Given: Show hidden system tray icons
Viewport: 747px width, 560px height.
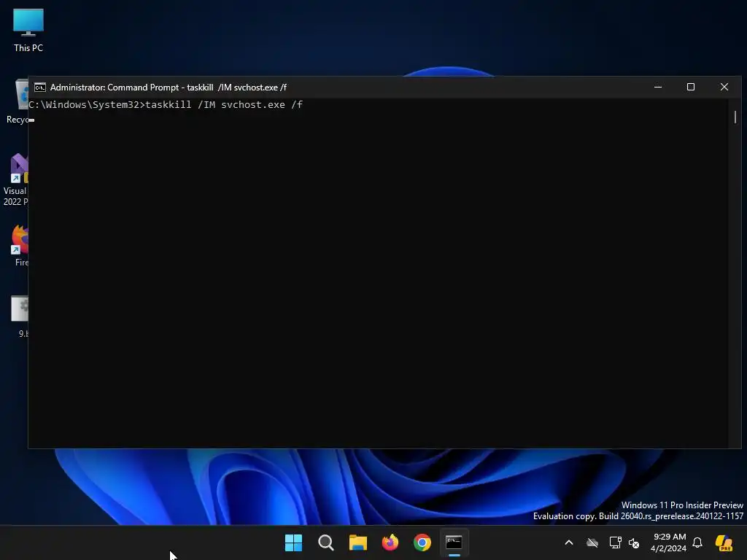Looking at the screenshot, I should pyautogui.click(x=569, y=542).
